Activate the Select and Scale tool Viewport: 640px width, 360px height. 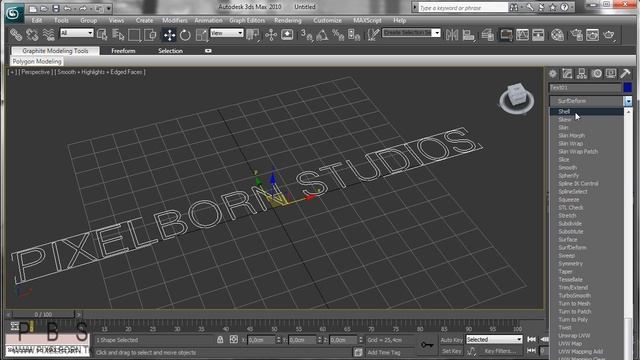pos(202,35)
